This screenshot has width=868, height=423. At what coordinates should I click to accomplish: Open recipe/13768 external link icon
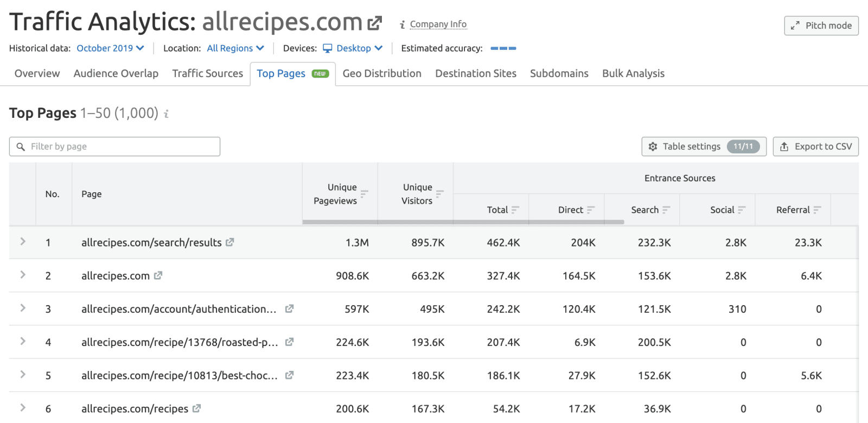(289, 342)
